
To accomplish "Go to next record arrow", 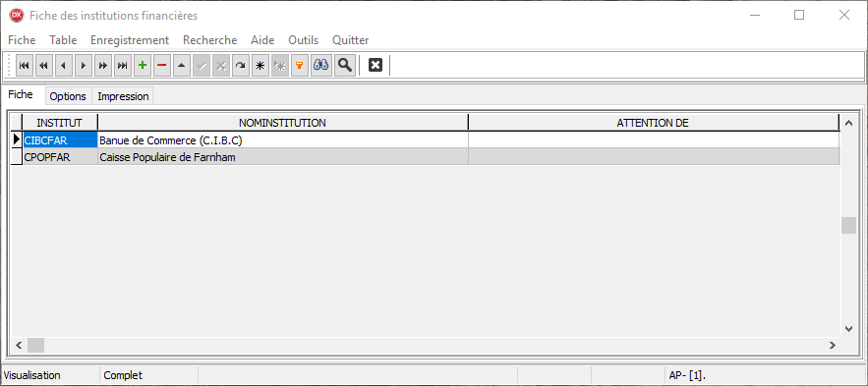I will pos(83,66).
